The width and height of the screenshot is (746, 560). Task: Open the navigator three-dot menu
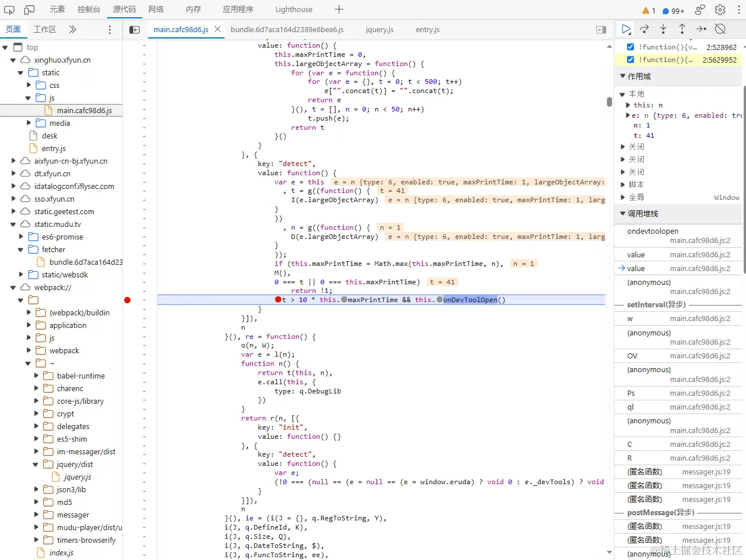tap(110, 29)
